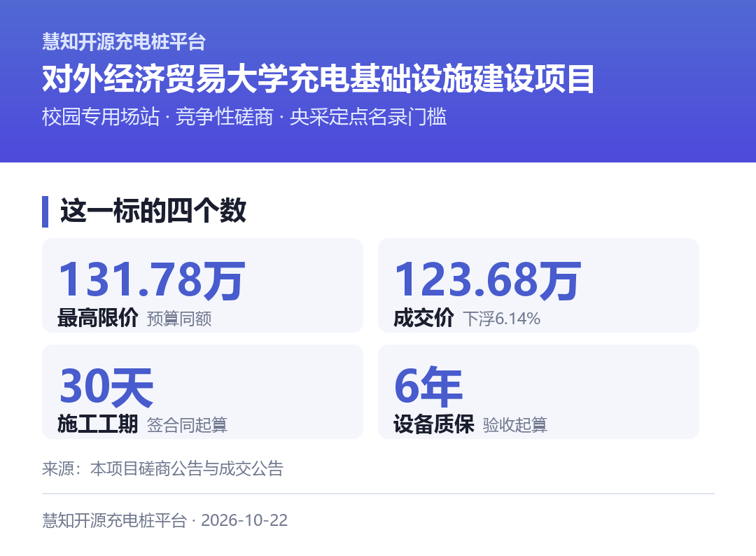This screenshot has width=756, height=556.
Task: Click the 下浮6.14% note
Action: [501, 319]
